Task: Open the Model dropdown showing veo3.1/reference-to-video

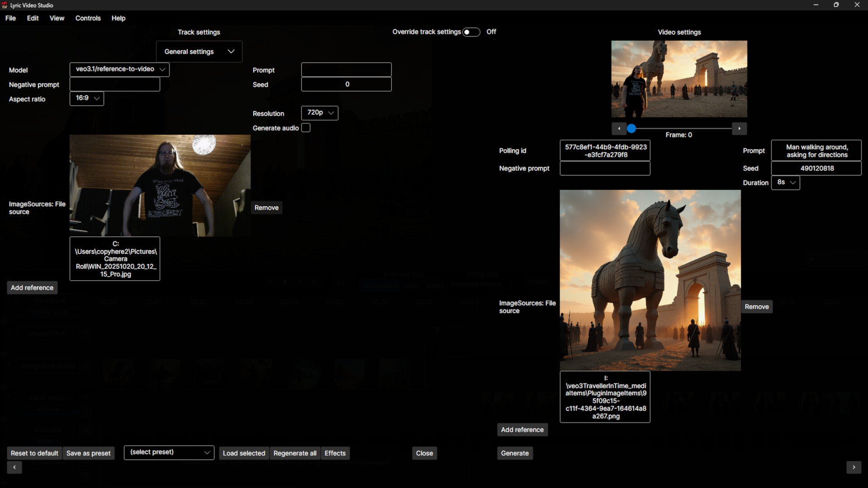Action: coord(119,69)
